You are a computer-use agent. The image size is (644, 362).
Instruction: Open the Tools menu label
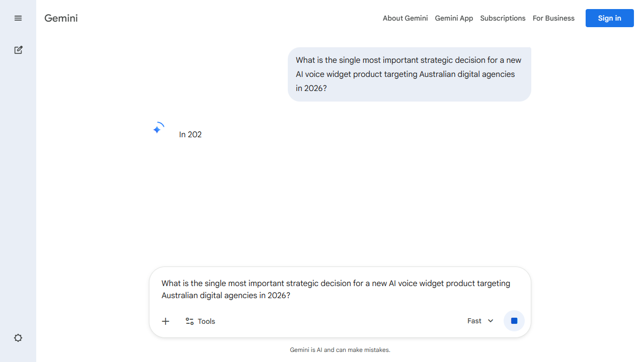coord(206,321)
